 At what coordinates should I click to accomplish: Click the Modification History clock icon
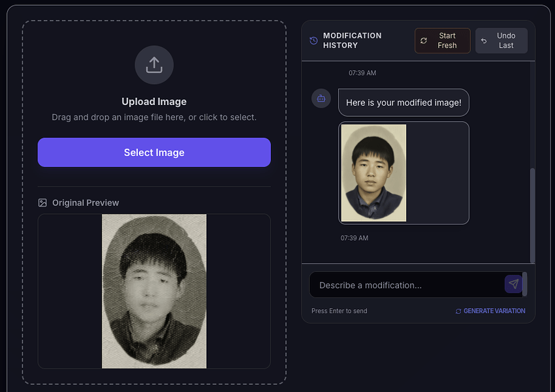313,40
